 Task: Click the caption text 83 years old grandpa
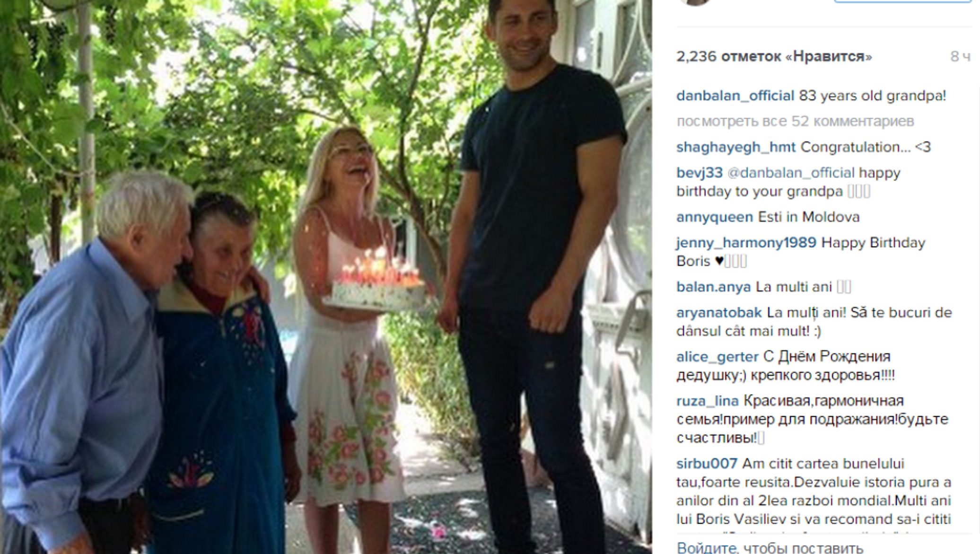click(x=873, y=96)
